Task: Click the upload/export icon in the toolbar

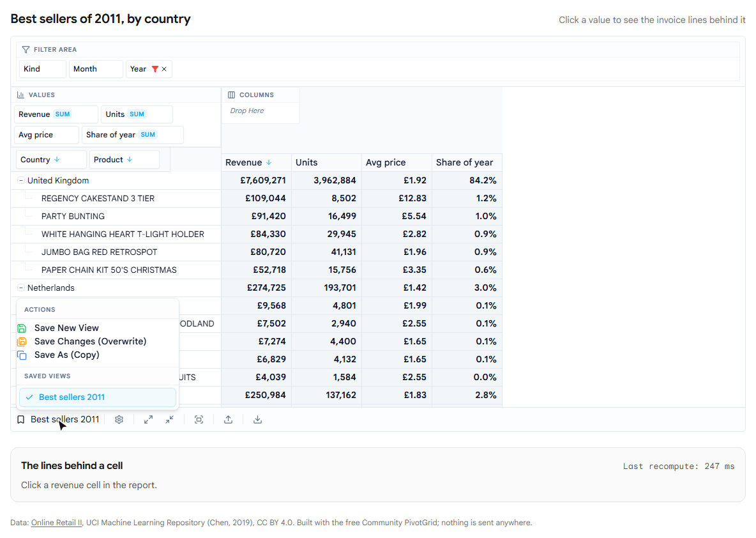Action: (229, 419)
